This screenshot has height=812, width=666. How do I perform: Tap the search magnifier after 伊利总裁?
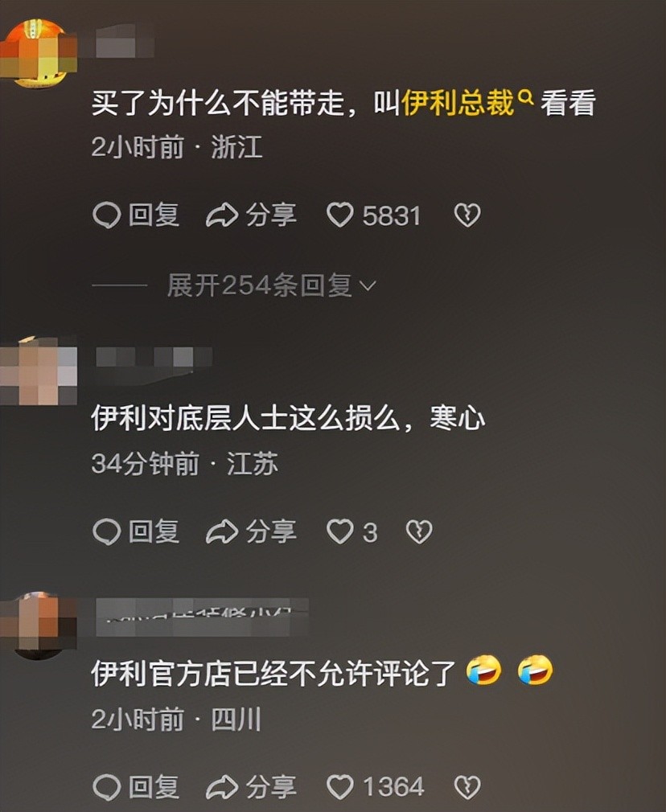pyautogui.click(x=525, y=96)
